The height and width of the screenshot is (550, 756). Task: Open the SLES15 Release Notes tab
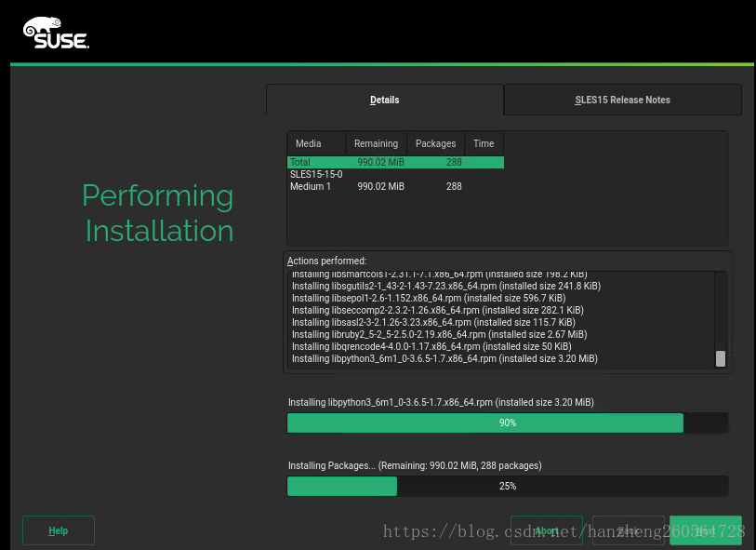tap(622, 100)
